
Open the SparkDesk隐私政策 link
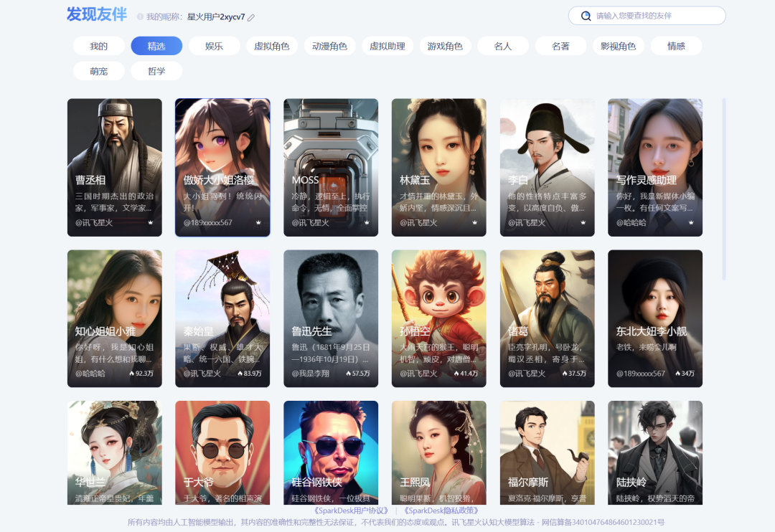tap(441, 510)
